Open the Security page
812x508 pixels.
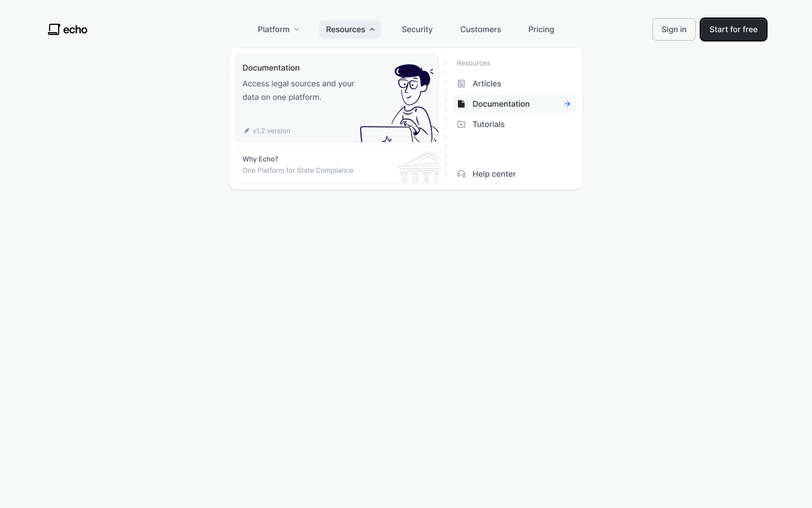click(417, 29)
